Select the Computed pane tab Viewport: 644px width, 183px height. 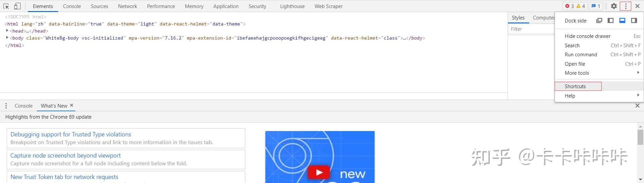pos(544,18)
